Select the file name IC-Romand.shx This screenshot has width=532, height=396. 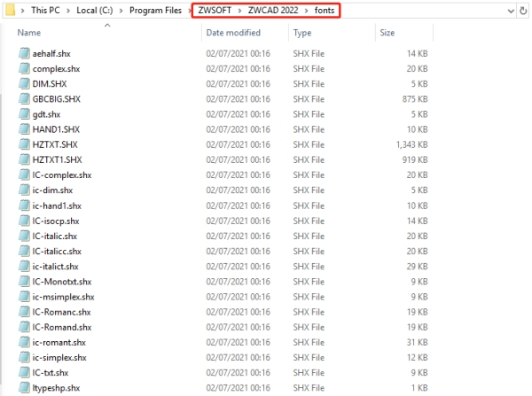point(62,327)
